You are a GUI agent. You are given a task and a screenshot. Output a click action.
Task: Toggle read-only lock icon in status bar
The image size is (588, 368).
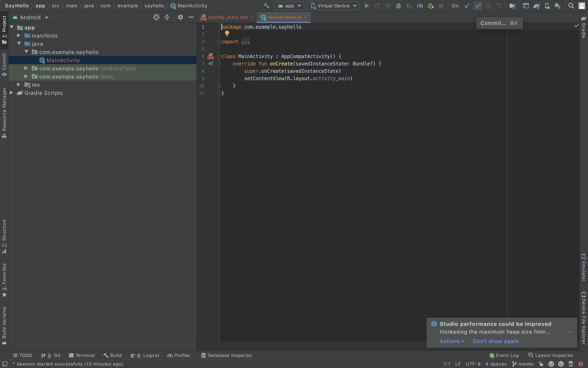[541, 364]
